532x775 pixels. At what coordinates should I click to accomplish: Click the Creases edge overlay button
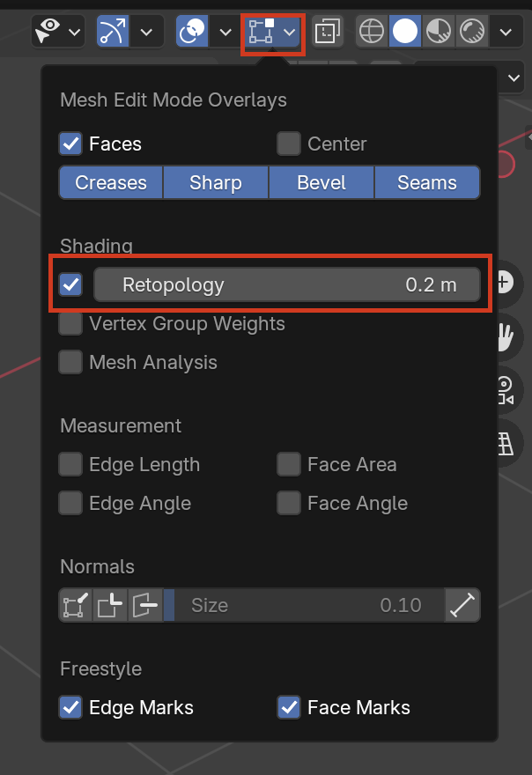click(110, 182)
